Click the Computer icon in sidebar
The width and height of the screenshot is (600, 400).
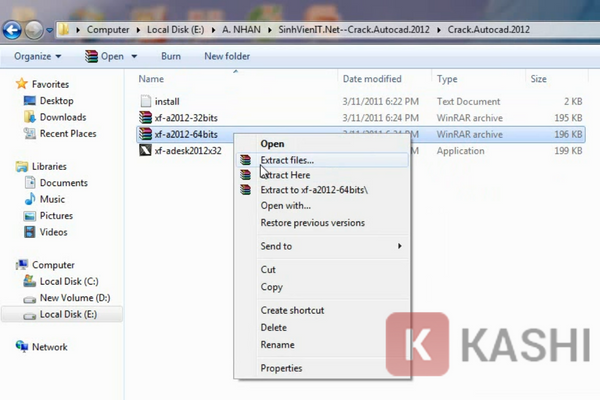22,265
